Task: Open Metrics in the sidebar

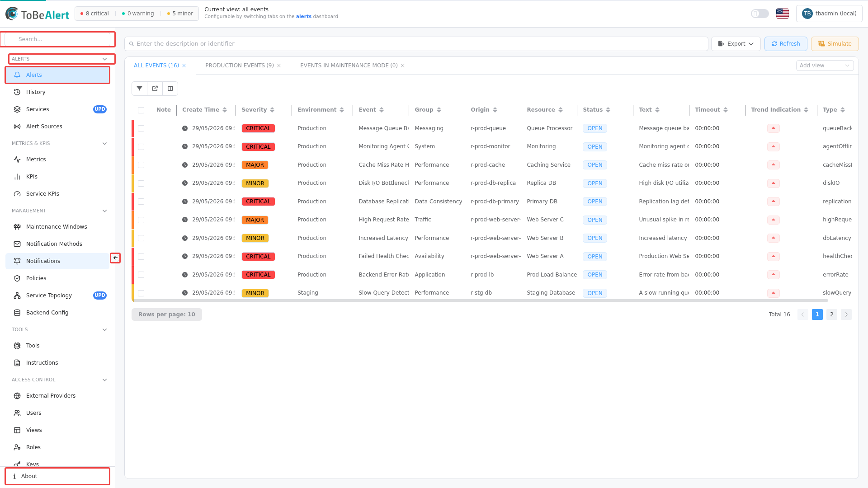Action: coord(57,160)
